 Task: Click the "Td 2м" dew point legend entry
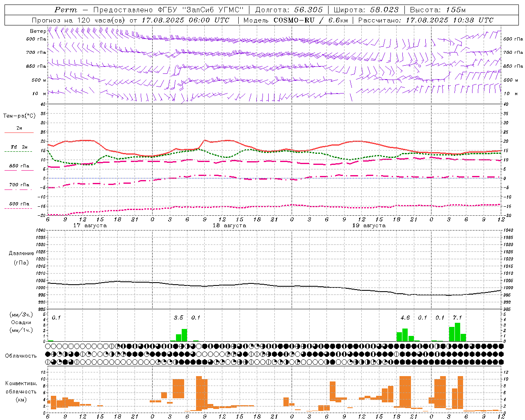pos(19,147)
